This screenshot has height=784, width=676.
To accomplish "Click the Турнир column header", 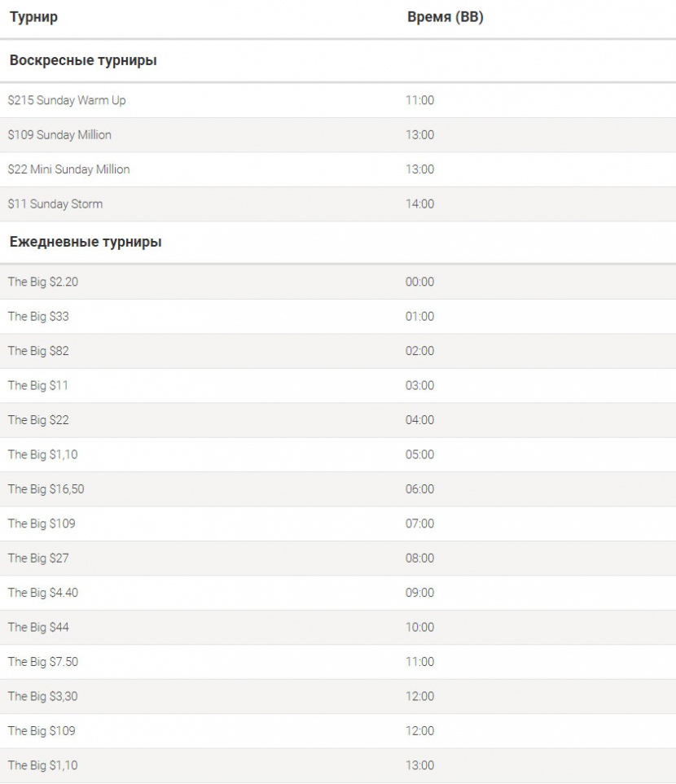I will (33, 17).
